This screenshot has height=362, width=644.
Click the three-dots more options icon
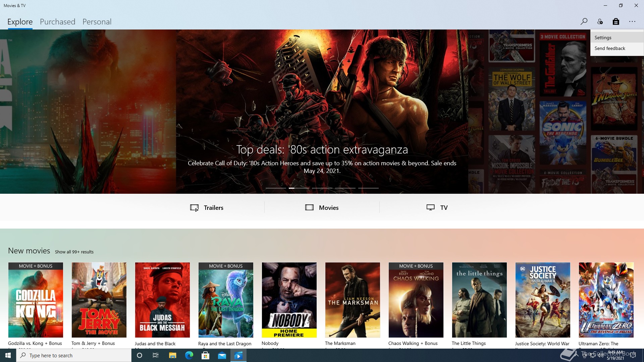632,21
